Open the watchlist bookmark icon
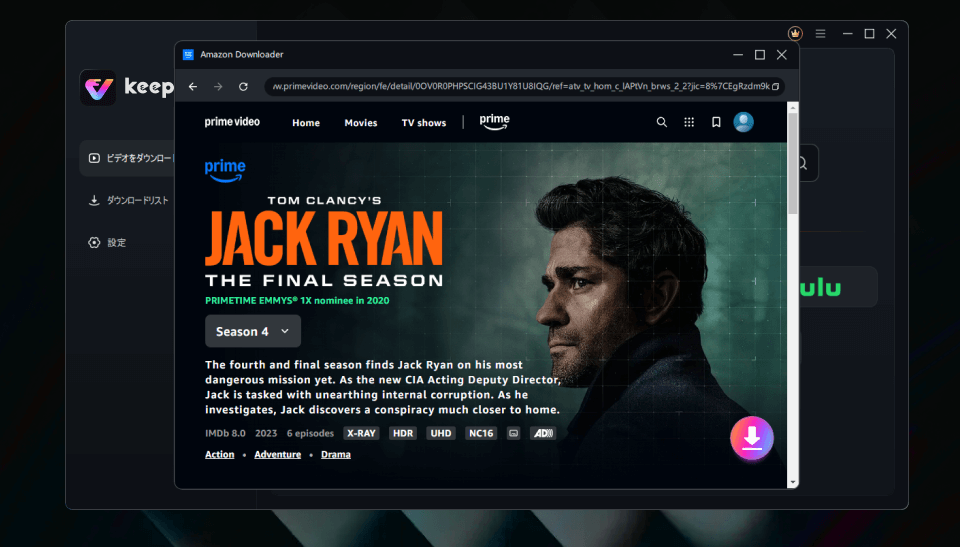The height and width of the screenshot is (547, 960). click(716, 122)
